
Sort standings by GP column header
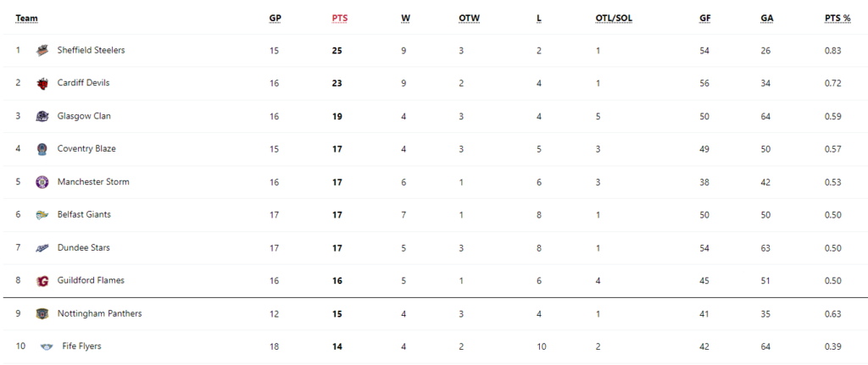click(275, 19)
